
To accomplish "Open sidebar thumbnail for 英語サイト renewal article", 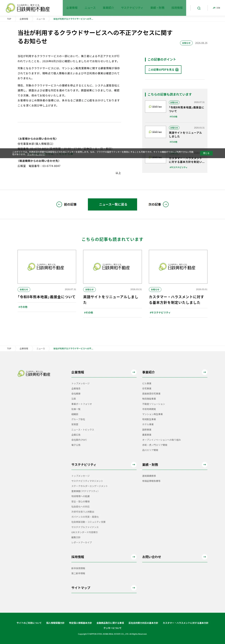I will point(156,132).
